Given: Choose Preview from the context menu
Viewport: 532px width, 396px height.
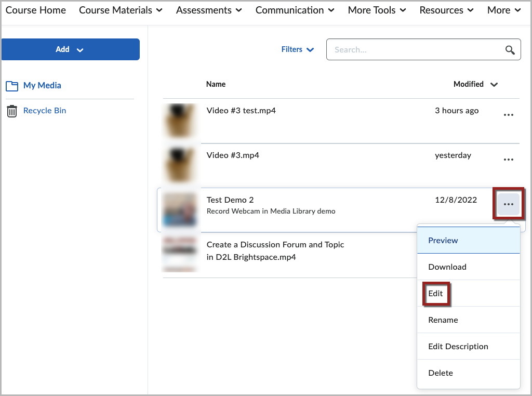Looking at the screenshot, I should pyautogui.click(x=469, y=240).
